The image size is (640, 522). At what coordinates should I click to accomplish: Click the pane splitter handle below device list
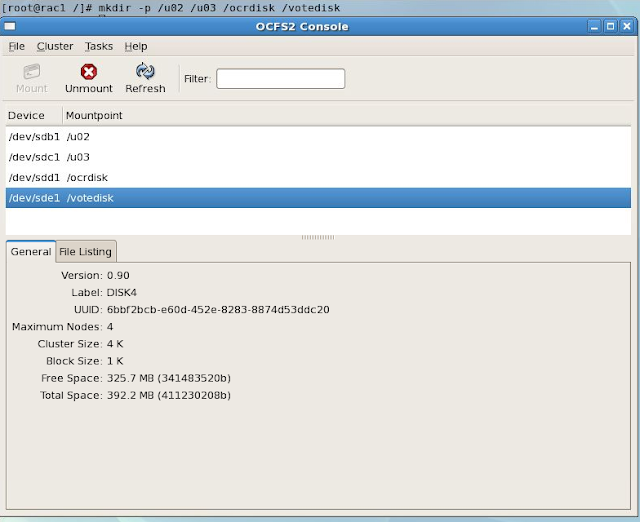(318, 237)
